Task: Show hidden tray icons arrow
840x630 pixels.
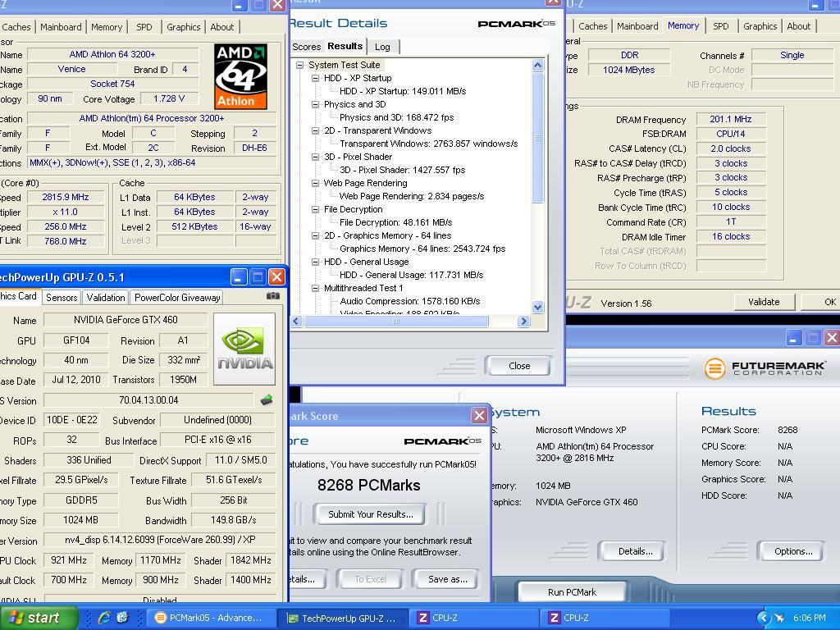Action: [763, 618]
